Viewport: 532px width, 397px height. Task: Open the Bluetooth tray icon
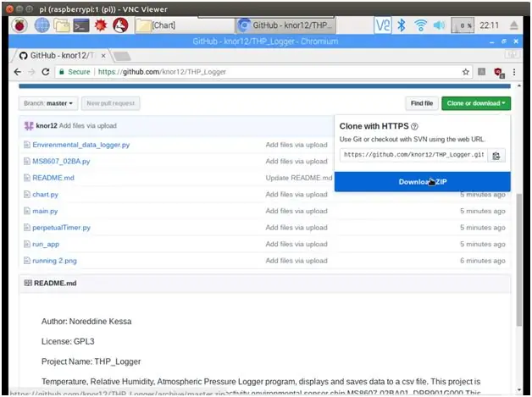402,25
